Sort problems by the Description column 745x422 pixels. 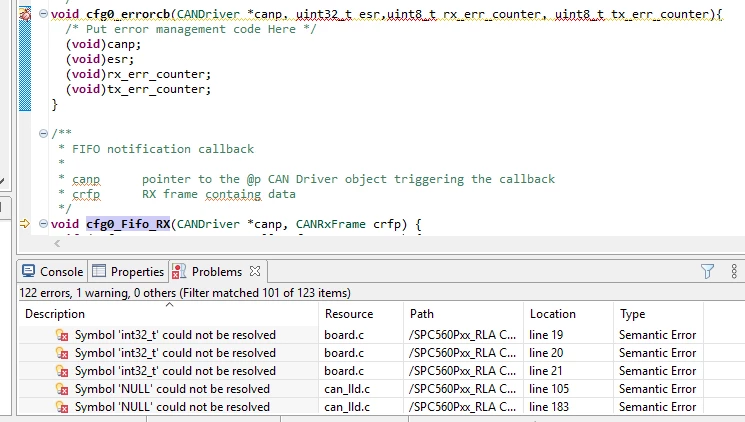point(169,314)
